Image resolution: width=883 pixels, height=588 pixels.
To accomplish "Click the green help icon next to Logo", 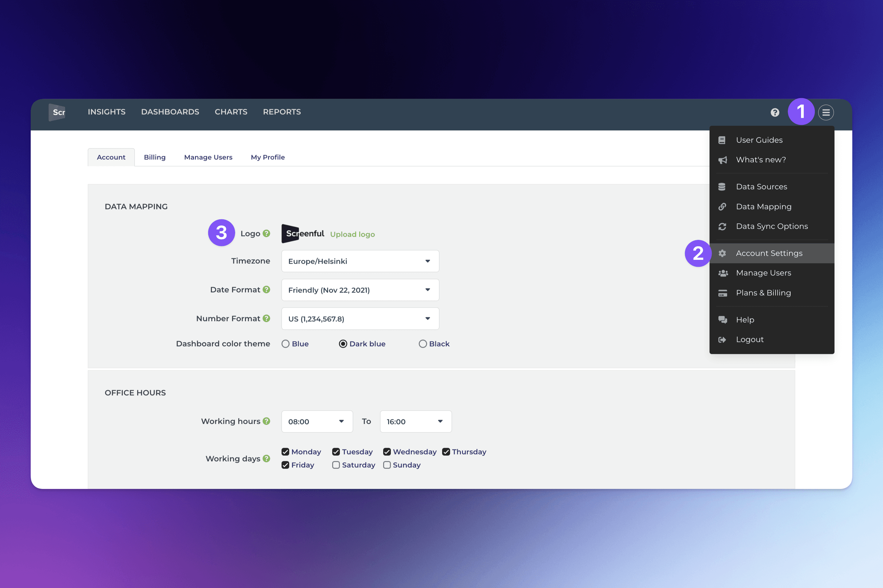I will click(266, 233).
